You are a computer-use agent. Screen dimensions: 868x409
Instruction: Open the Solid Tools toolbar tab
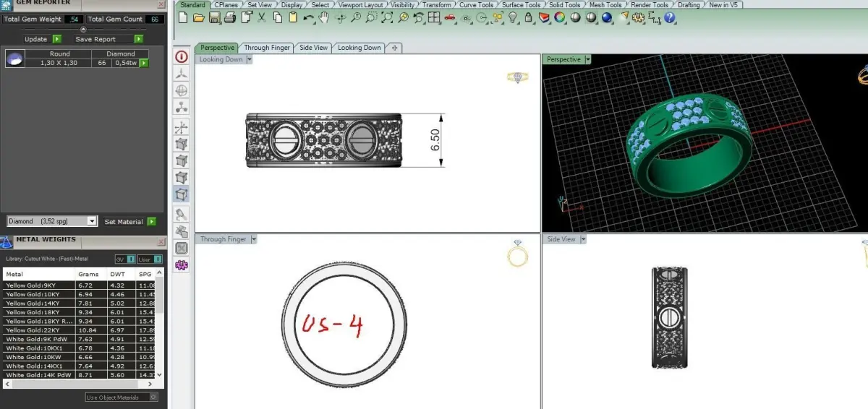click(x=564, y=4)
